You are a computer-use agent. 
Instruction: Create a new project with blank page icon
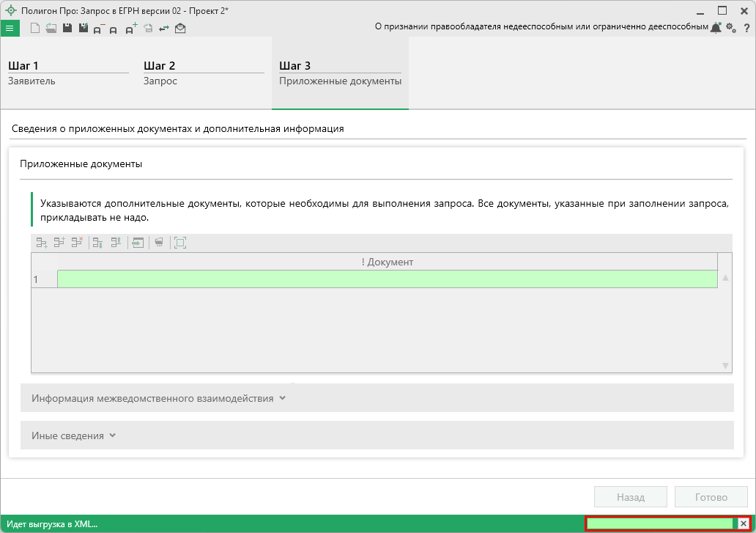click(x=34, y=28)
